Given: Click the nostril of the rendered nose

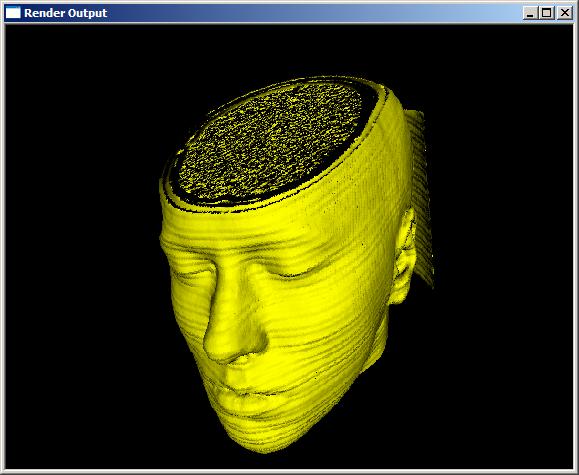Looking at the screenshot, I should point(244,358).
